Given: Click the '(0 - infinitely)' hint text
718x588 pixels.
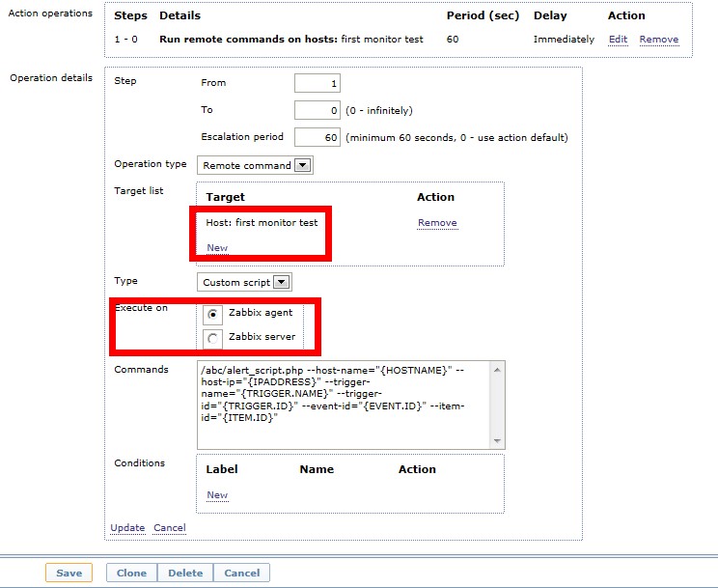Looking at the screenshot, I should [x=379, y=111].
